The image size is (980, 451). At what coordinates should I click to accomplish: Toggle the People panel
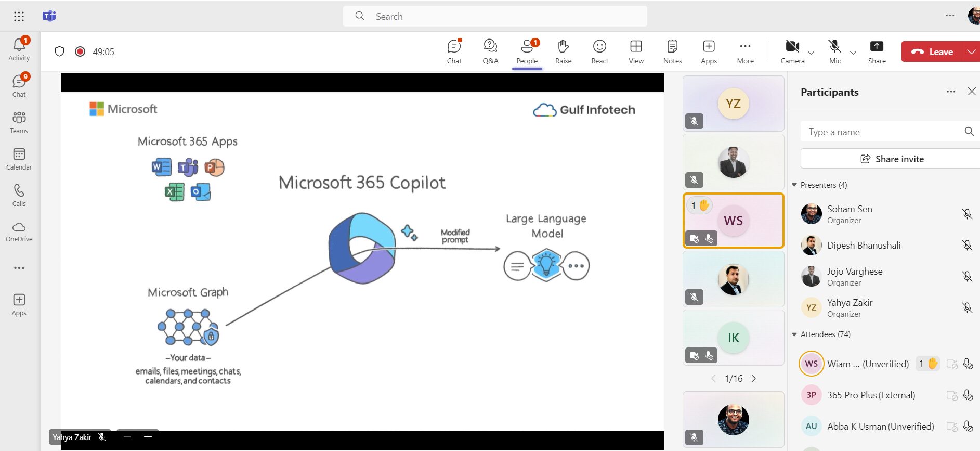(527, 51)
